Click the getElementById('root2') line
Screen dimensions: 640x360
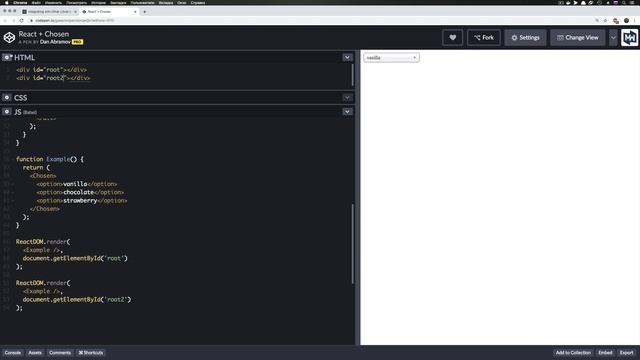pyautogui.click(x=77, y=300)
